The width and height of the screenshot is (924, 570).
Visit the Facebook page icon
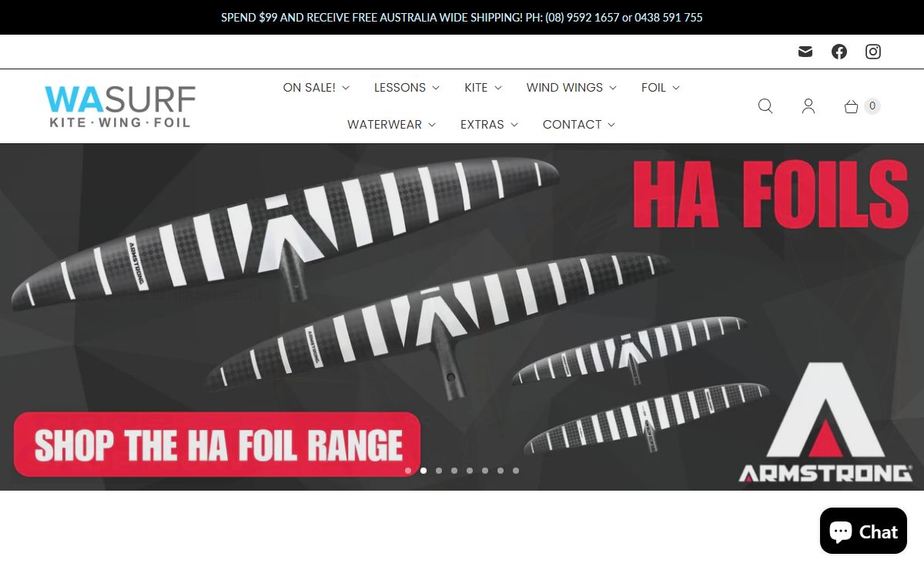[839, 52]
